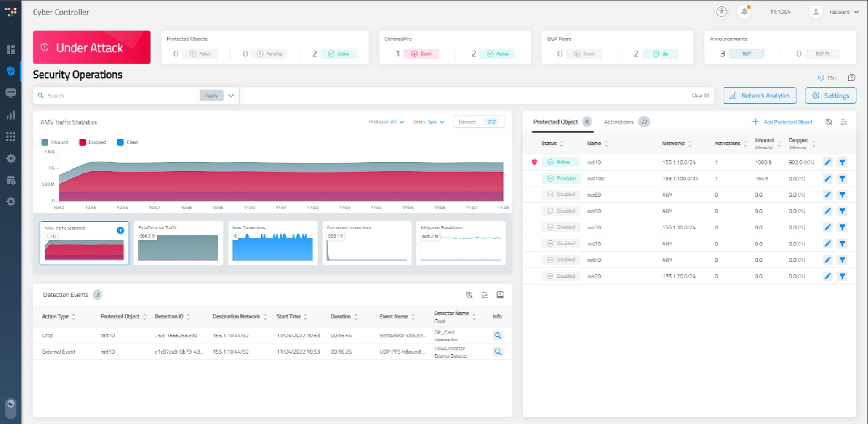The image size is (868, 424).
Task: Click Add Protected Object link
Action: coord(782,122)
